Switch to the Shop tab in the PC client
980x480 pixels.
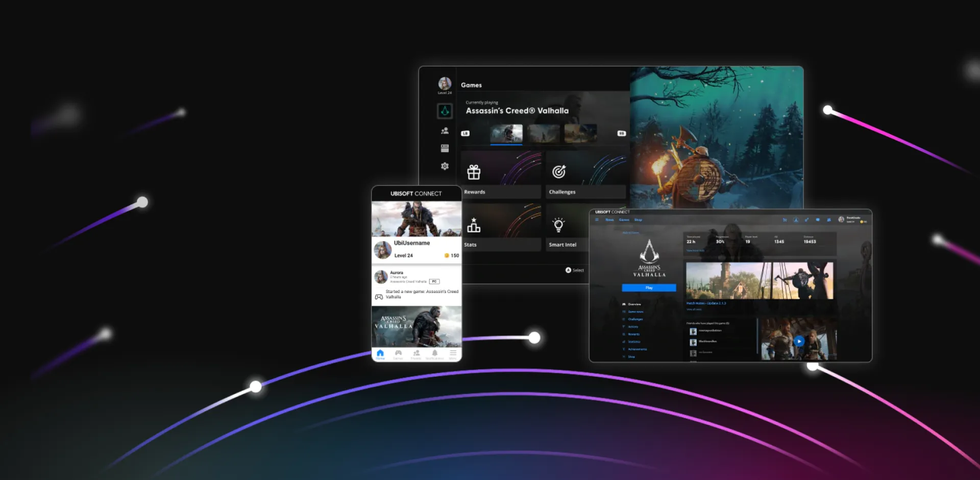pyautogui.click(x=638, y=220)
